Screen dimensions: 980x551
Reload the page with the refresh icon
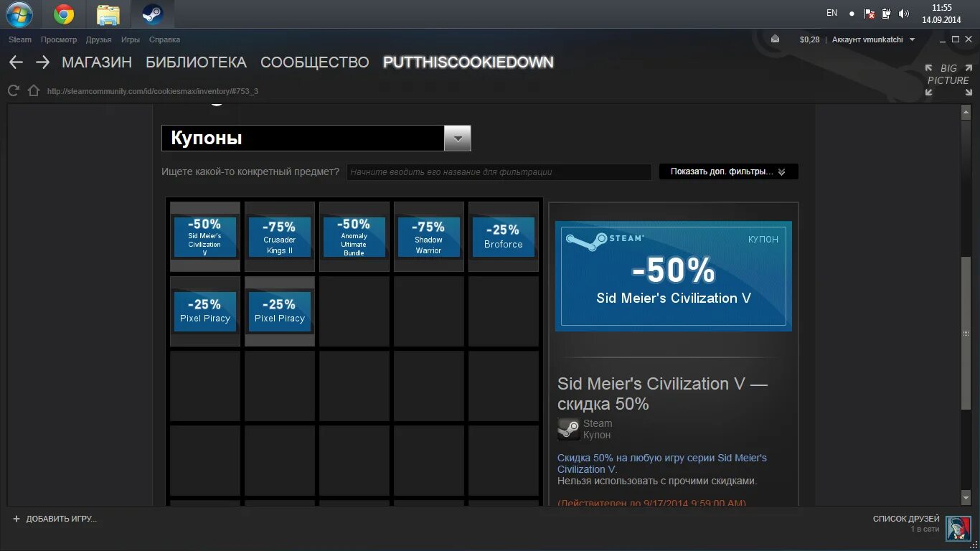coord(13,90)
